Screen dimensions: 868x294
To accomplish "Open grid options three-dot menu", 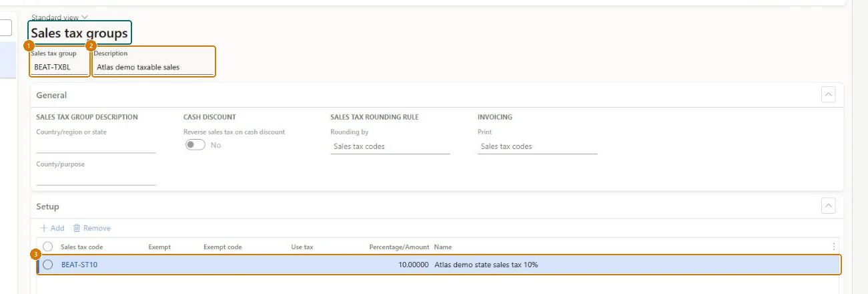I will (833, 247).
